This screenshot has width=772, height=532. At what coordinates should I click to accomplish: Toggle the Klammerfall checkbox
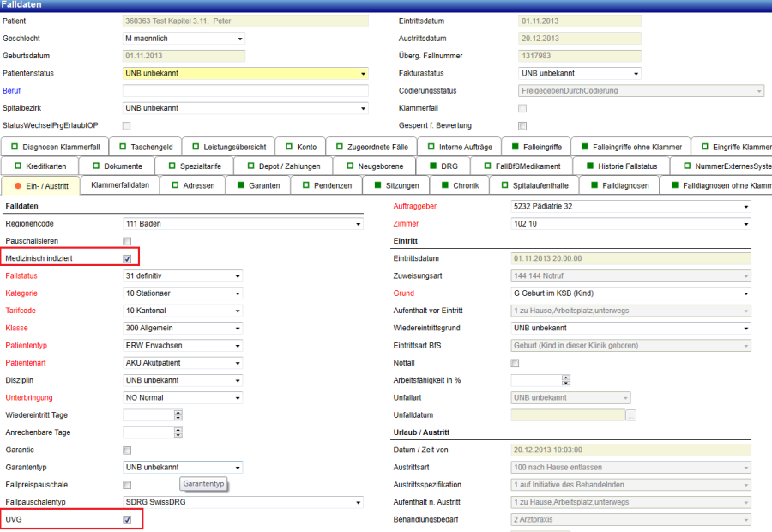pos(522,108)
